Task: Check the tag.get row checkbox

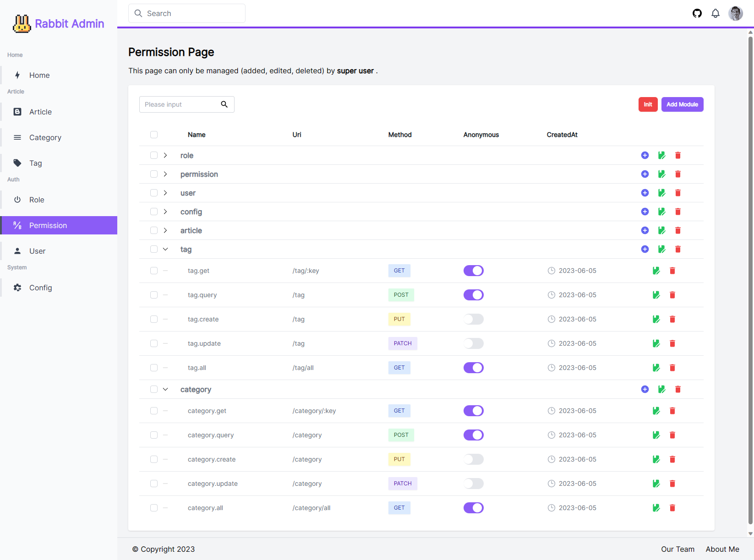Action: (x=154, y=271)
